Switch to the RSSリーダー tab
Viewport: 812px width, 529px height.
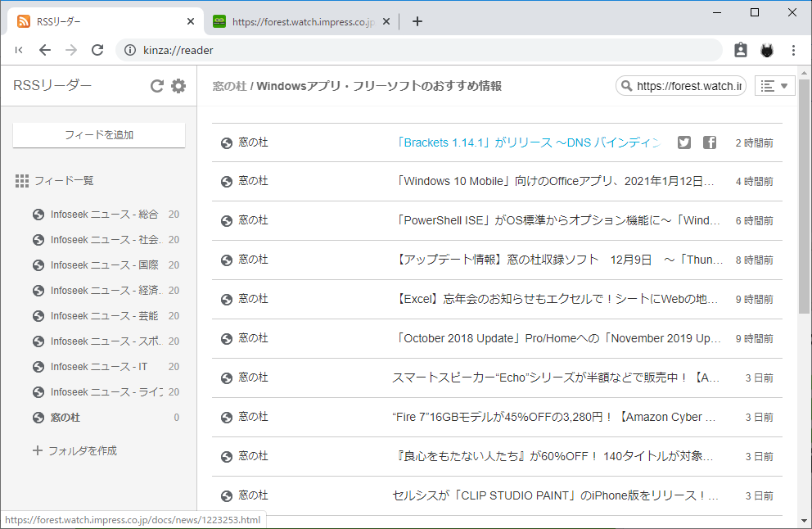[x=98, y=21]
